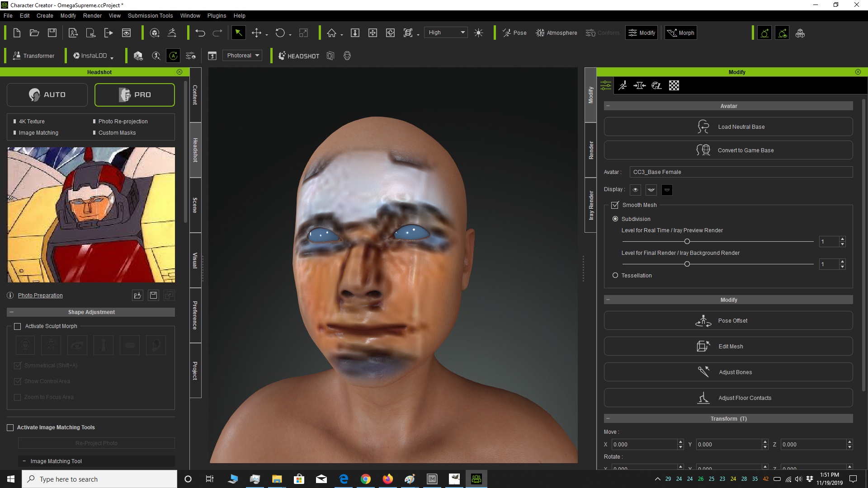
Task: Open Atmosphere settings
Action: tap(556, 33)
